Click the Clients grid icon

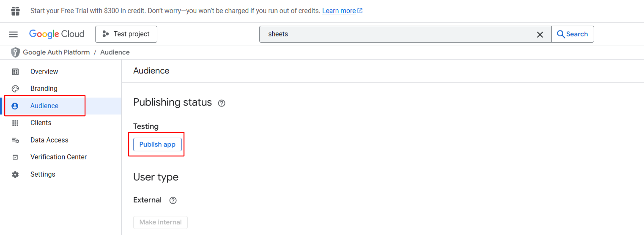point(15,123)
